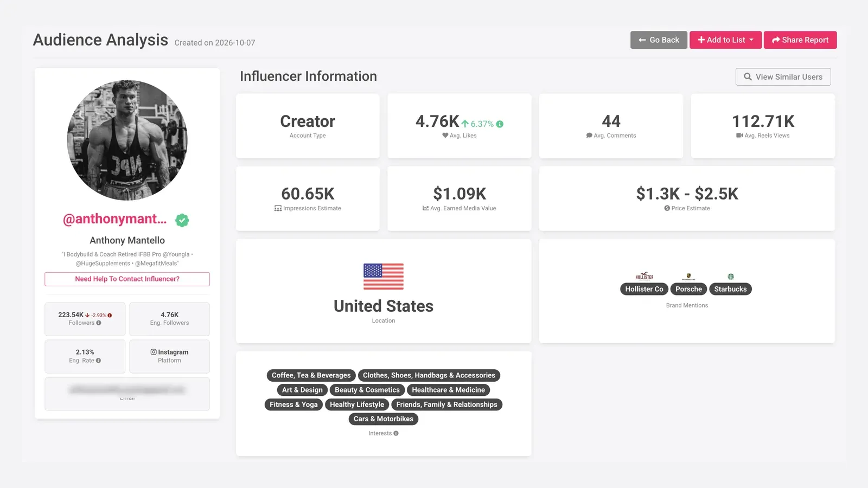Click the Healthcare & Medicine interest tag

click(x=448, y=390)
